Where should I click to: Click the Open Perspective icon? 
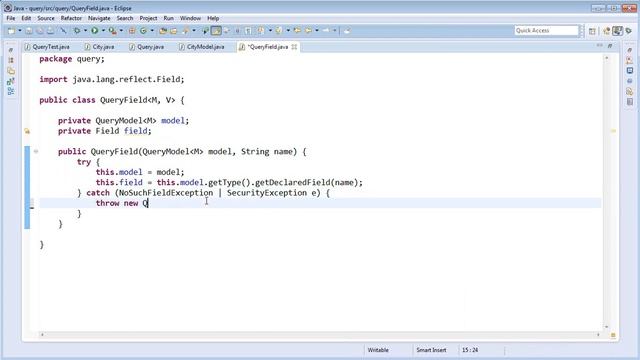pos(592,31)
